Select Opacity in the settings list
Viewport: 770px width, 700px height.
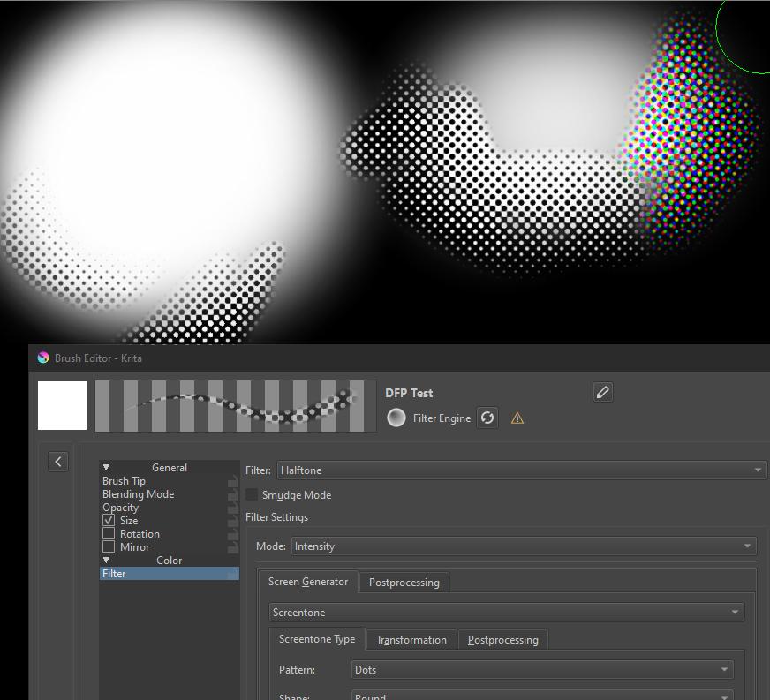tap(120, 508)
